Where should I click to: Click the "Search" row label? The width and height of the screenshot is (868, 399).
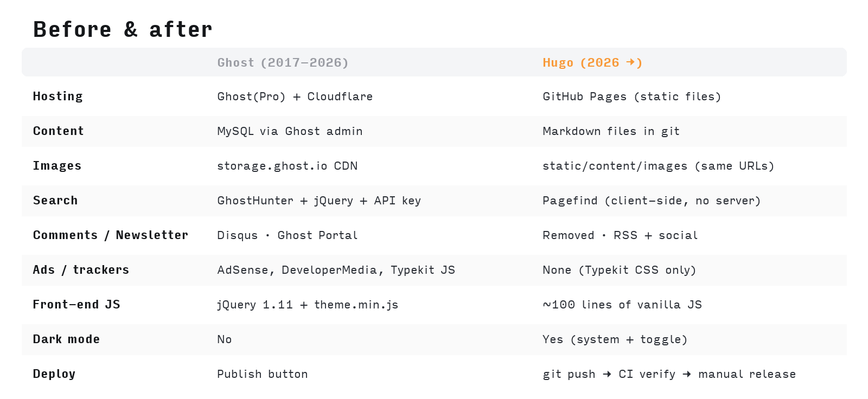pos(55,201)
